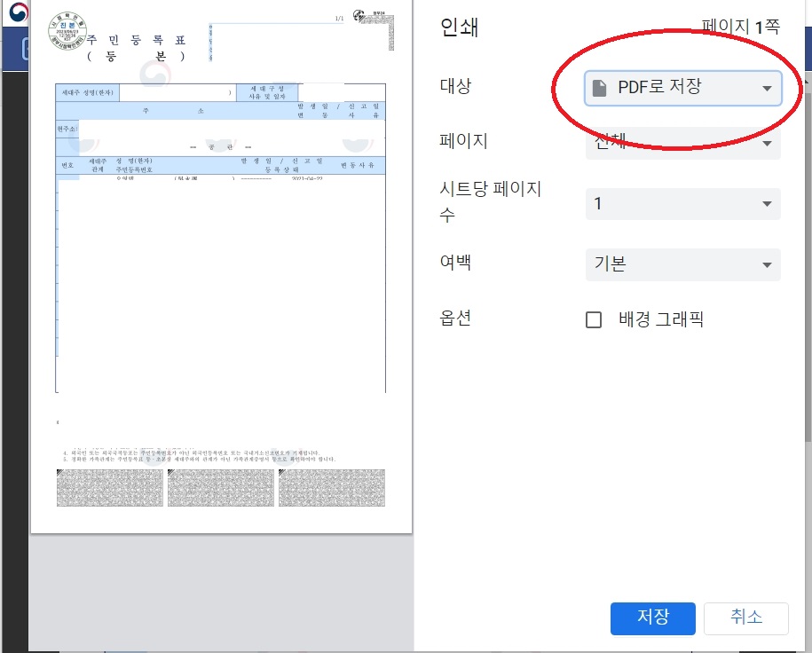Image resolution: width=812 pixels, height=653 pixels.
Task: Expand the 시트당 페이지 수 dropdown
Action: pyautogui.click(x=682, y=203)
